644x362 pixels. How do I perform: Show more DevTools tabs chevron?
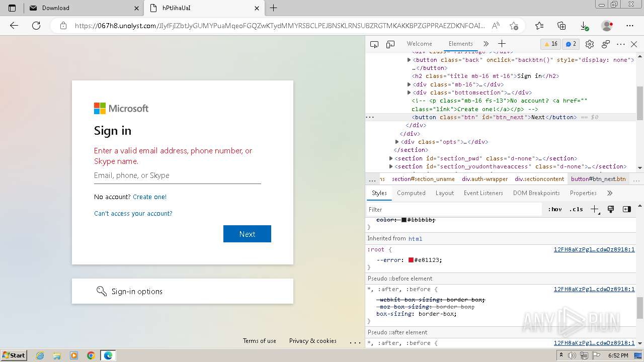coord(486,44)
